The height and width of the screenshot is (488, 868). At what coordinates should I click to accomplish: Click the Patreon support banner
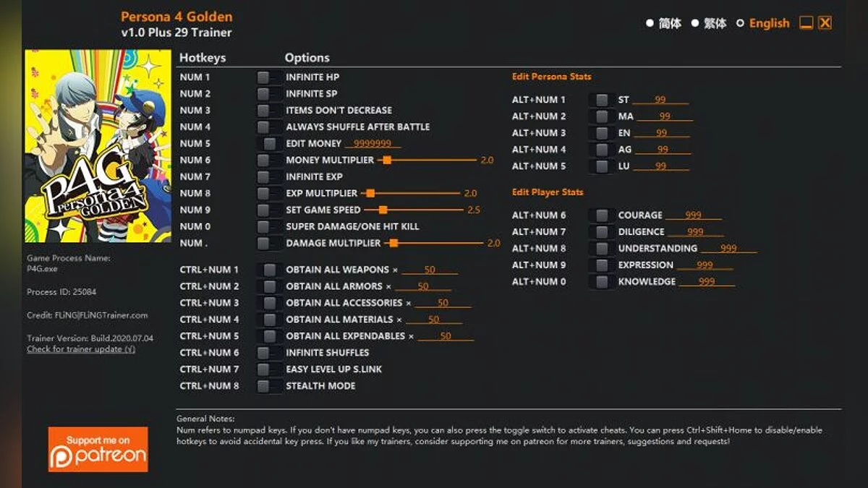pyautogui.click(x=98, y=449)
